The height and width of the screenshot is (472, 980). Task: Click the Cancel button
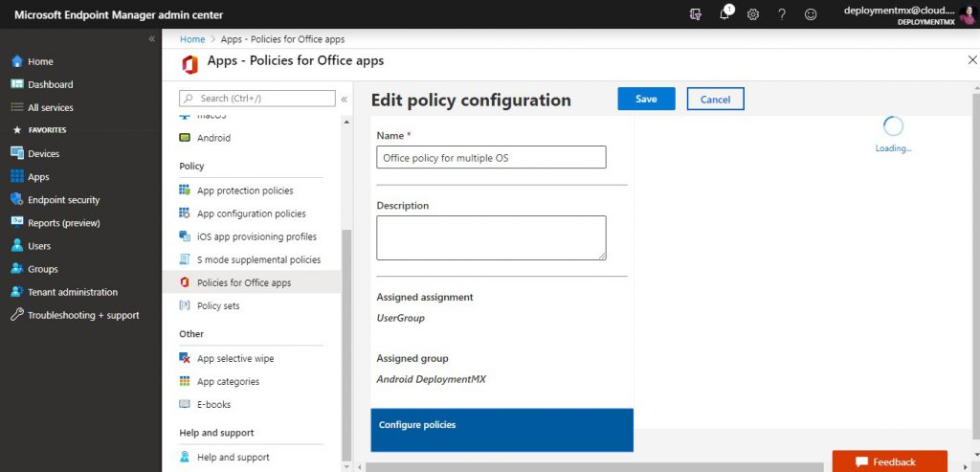coord(715,99)
